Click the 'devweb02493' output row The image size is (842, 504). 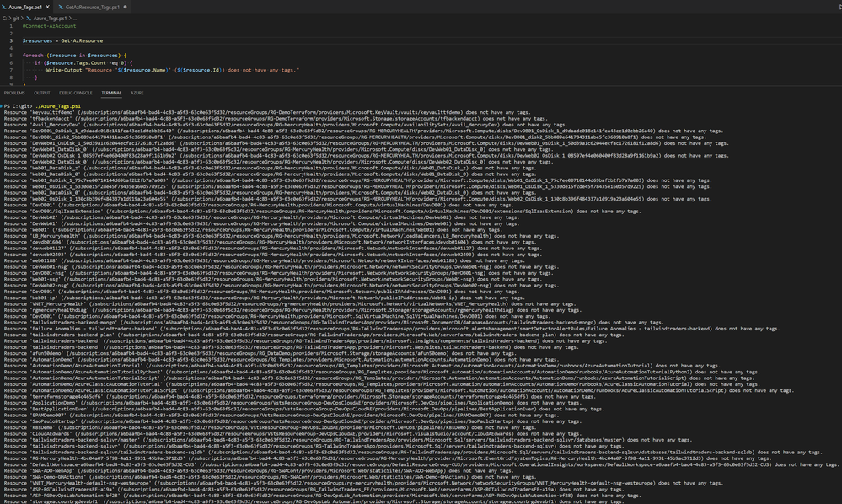[272, 255]
